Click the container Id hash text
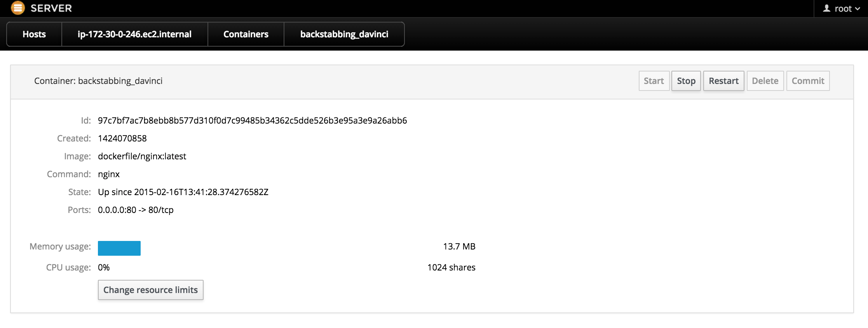 [253, 120]
